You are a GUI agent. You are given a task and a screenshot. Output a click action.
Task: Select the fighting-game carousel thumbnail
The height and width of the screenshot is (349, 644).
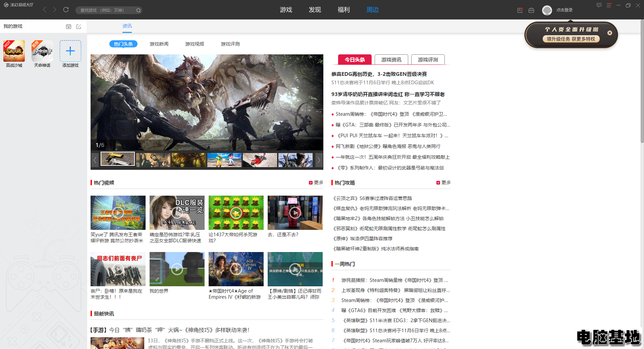[224, 160]
